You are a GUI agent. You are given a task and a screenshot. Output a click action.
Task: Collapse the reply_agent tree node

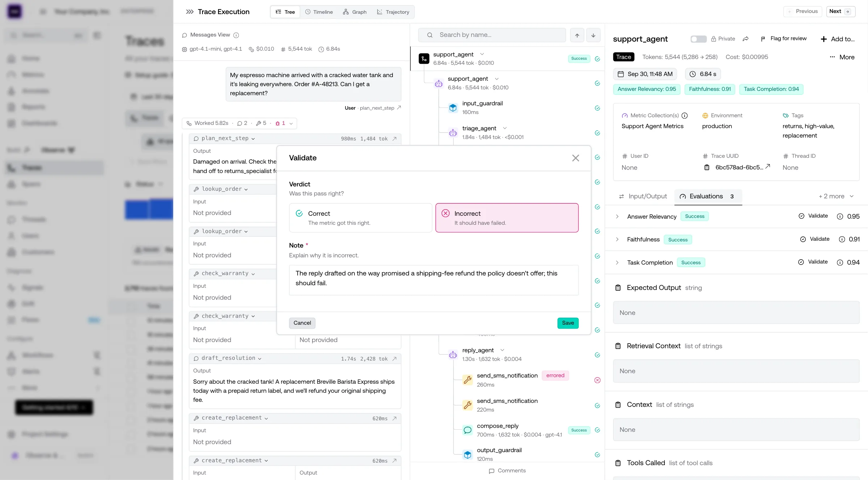point(502,350)
